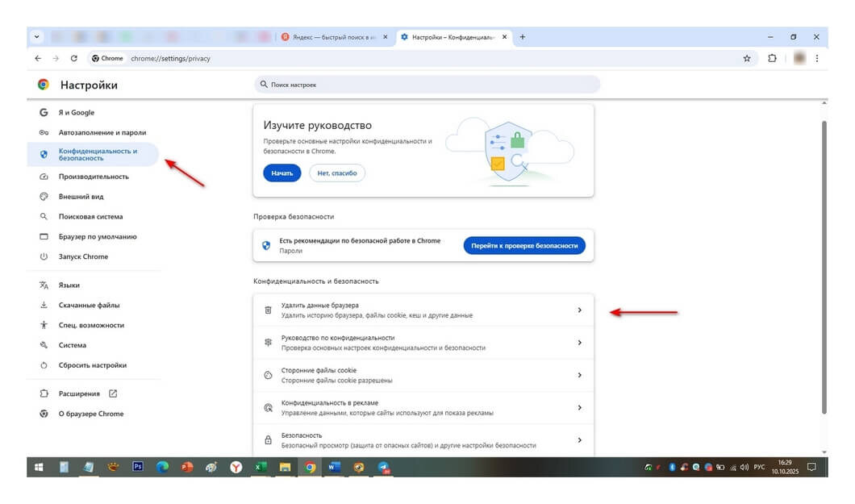Viewport: 855px width, 504px height.
Task: Click the magnifier icon for Поисковая система
Action: click(x=44, y=216)
